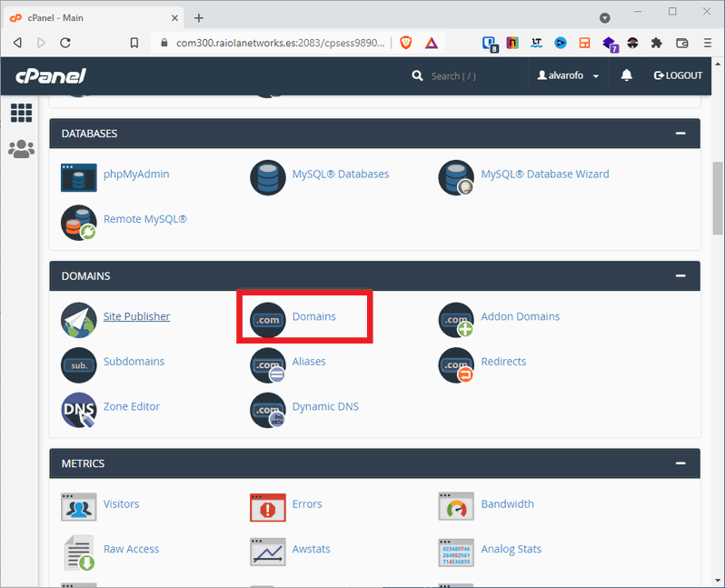Viewport: 725px width, 588px height.
Task: Select the cPanel - Main tab
Action: [94, 18]
